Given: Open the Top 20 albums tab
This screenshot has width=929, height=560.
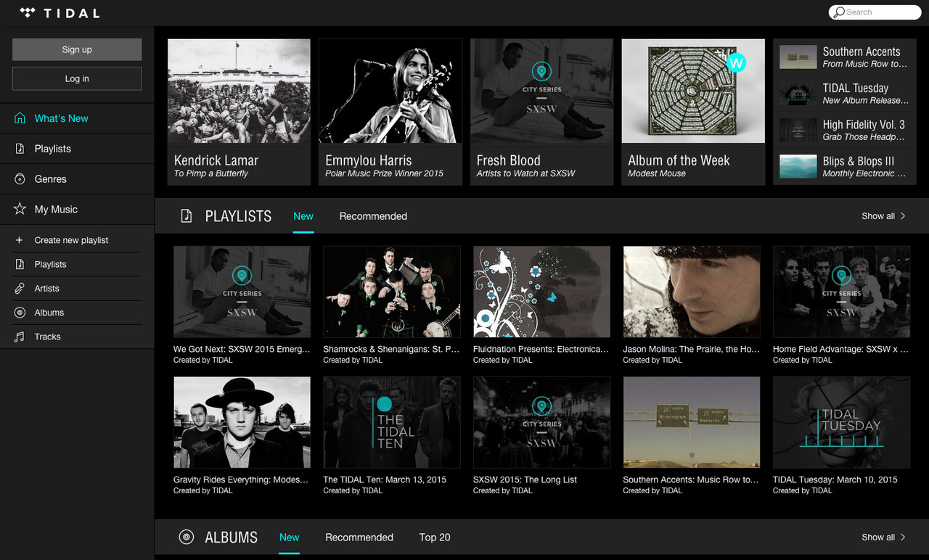Looking at the screenshot, I should coord(434,538).
